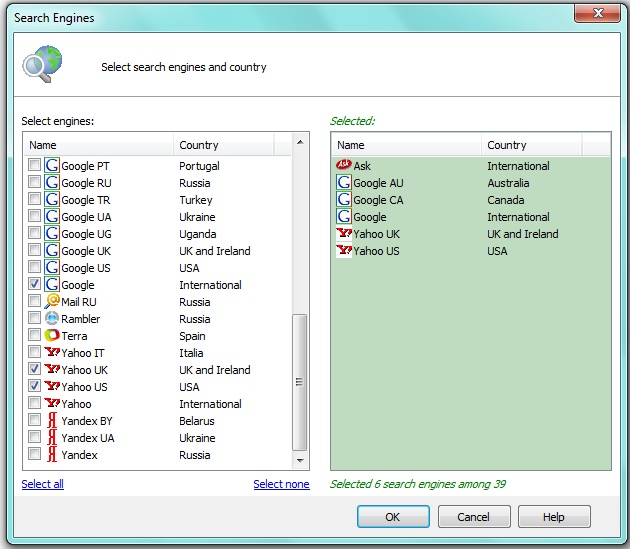Sort Selected list by Country header
The height and width of the screenshot is (549, 635).
tap(532, 145)
